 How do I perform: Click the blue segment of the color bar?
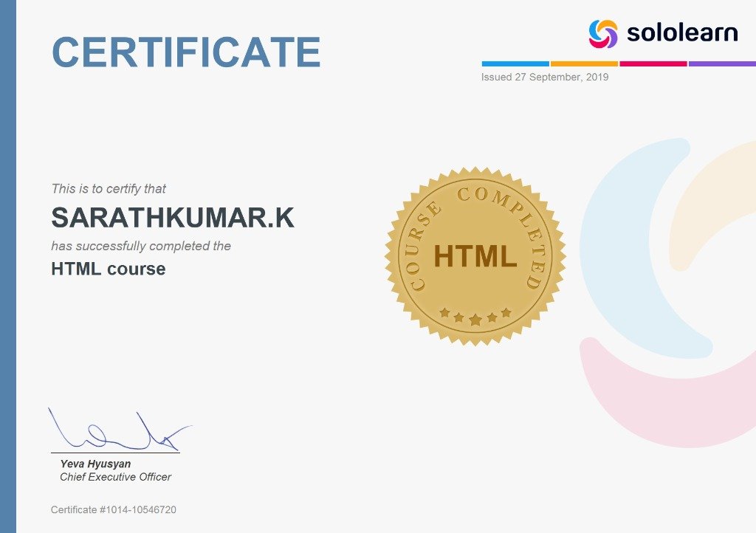tap(515, 63)
